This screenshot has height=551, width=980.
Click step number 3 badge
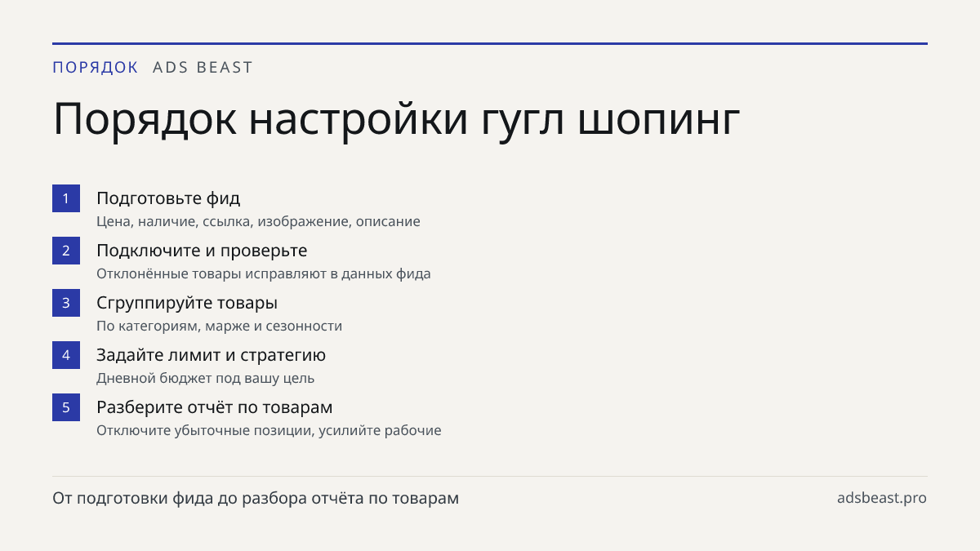pos(66,303)
